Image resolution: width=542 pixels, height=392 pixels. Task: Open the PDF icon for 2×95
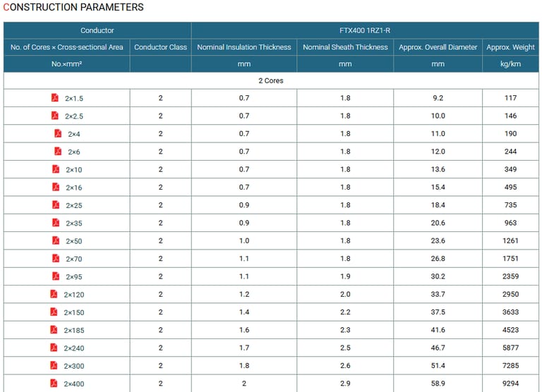click(56, 276)
